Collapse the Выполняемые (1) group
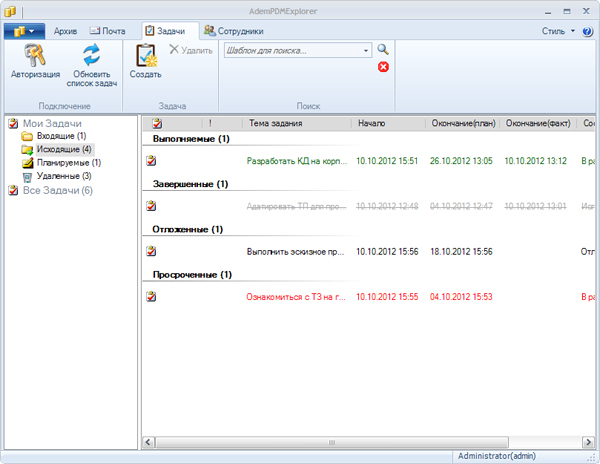 [x=191, y=139]
